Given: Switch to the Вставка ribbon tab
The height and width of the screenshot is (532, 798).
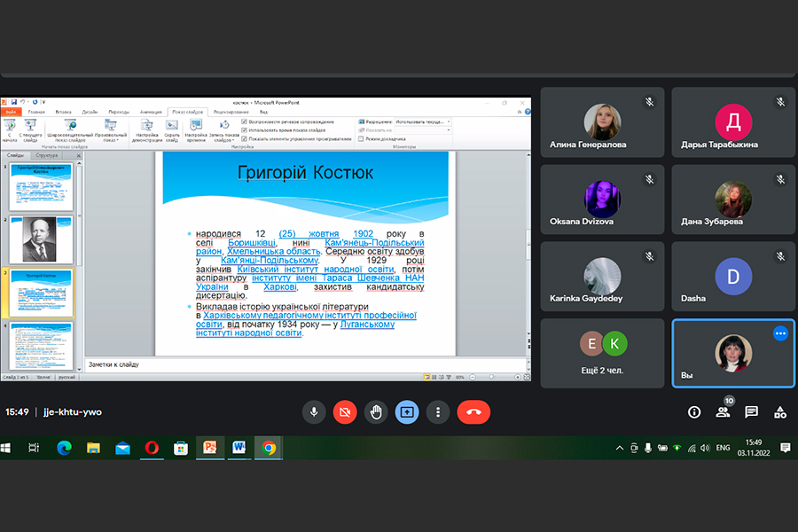Looking at the screenshot, I should [x=63, y=112].
